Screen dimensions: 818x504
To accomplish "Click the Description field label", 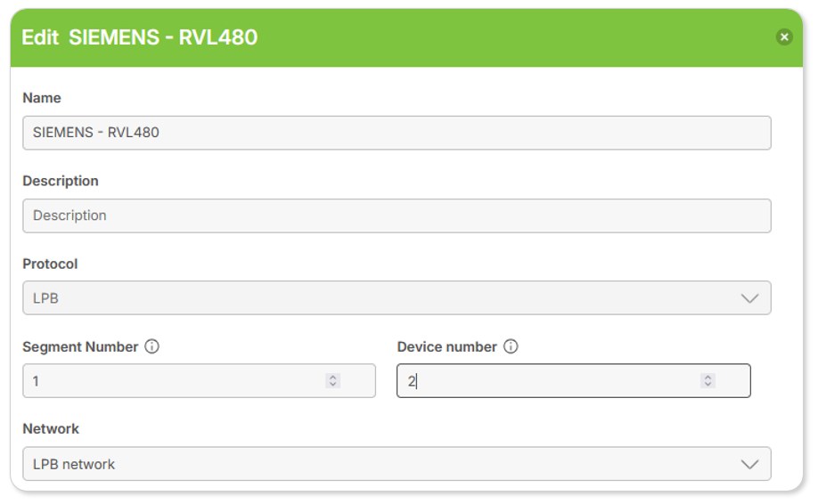I will click(61, 181).
